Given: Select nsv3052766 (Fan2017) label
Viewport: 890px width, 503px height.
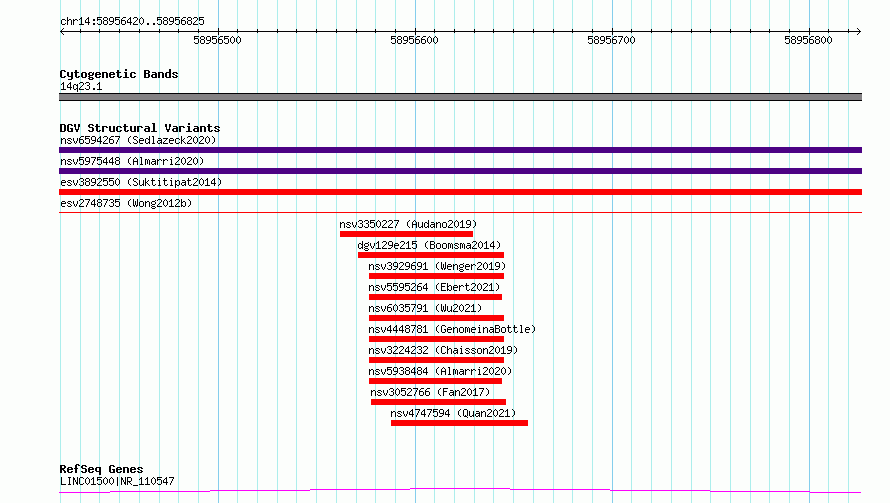Looking at the screenshot, I should pyautogui.click(x=430, y=392).
